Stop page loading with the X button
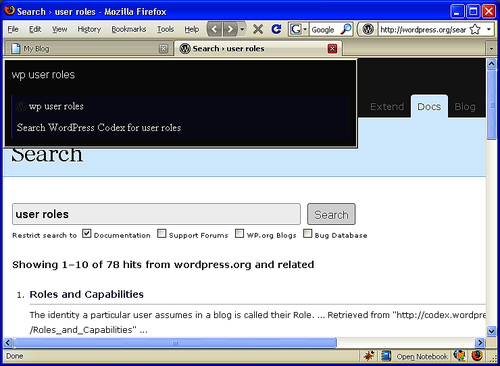Viewport: 500px width, 366px height. tap(258, 29)
